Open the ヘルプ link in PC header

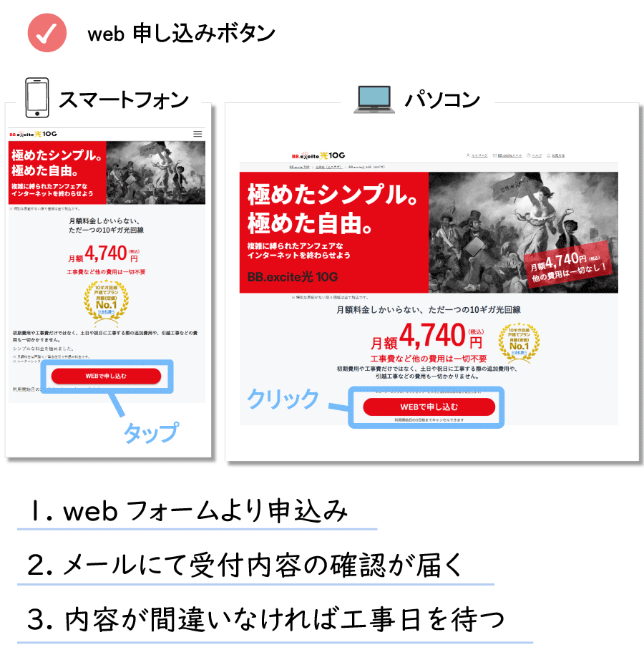click(535, 155)
